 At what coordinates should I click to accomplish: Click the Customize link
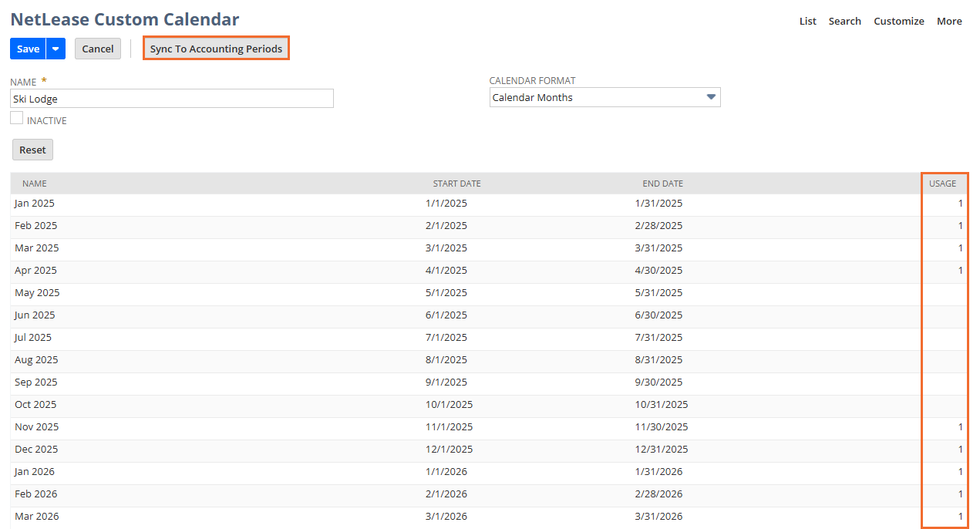[x=898, y=21]
